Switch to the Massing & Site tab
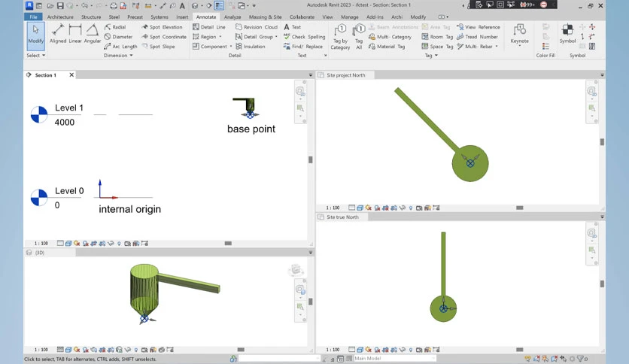This screenshot has width=629, height=364. (265, 17)
